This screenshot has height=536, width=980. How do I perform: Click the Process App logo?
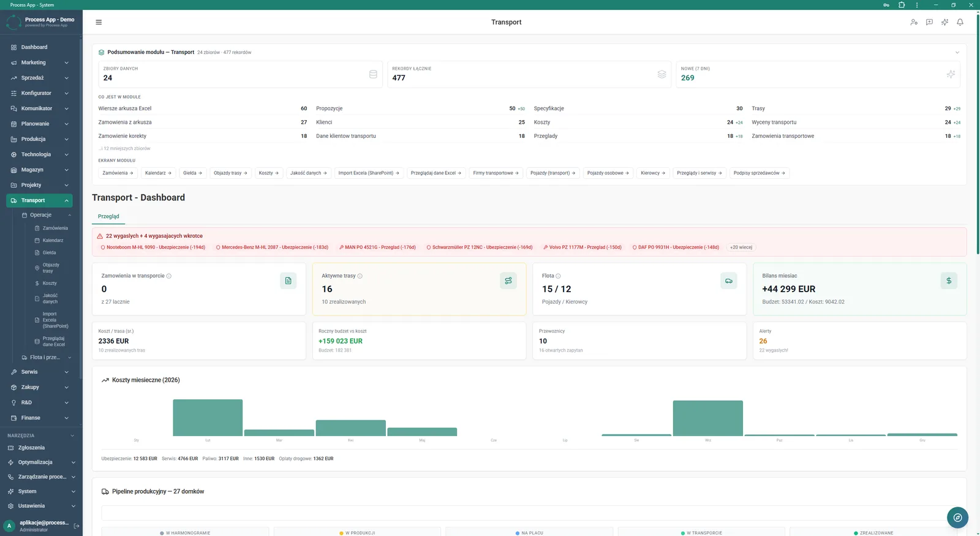pos(13,22)
